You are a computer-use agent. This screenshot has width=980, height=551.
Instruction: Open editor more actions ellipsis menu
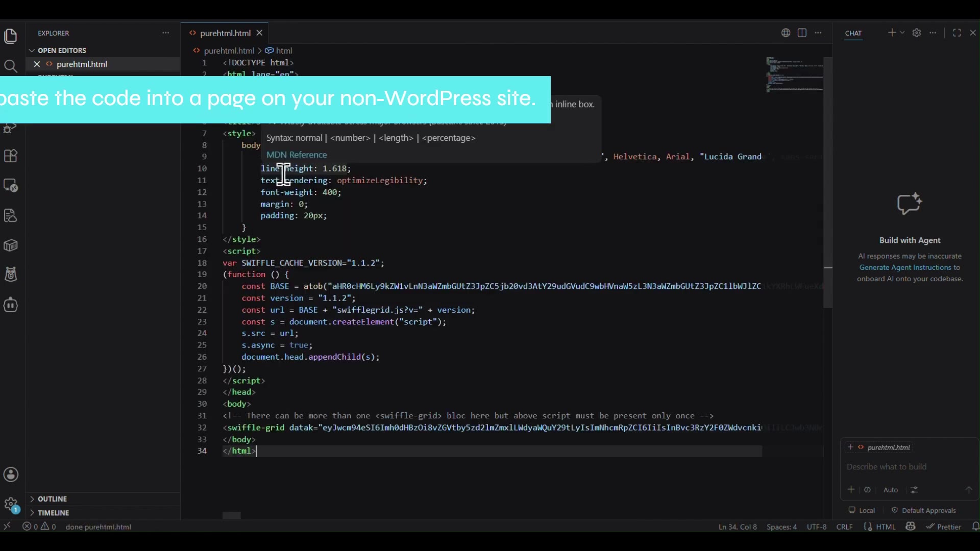[818, 33]
